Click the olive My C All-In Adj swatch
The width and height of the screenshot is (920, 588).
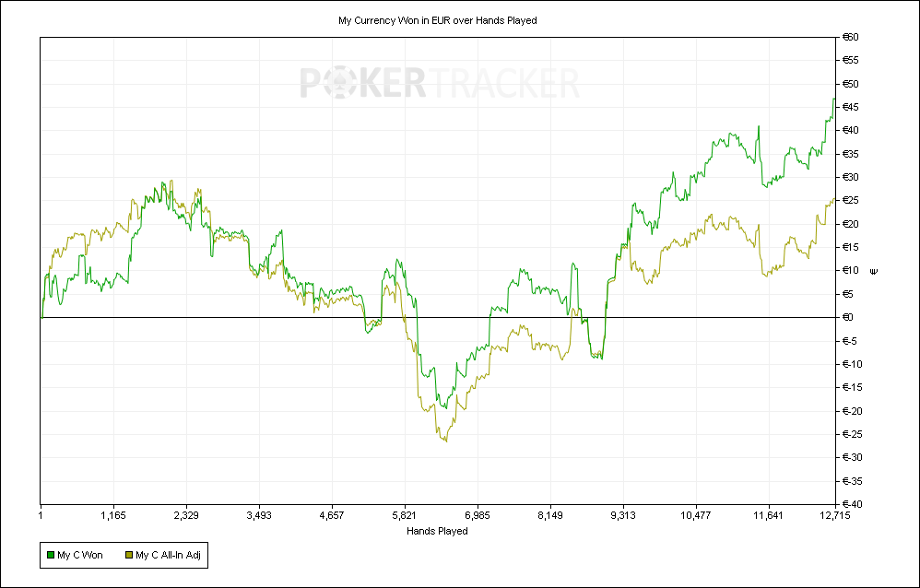tap(129, 555)
